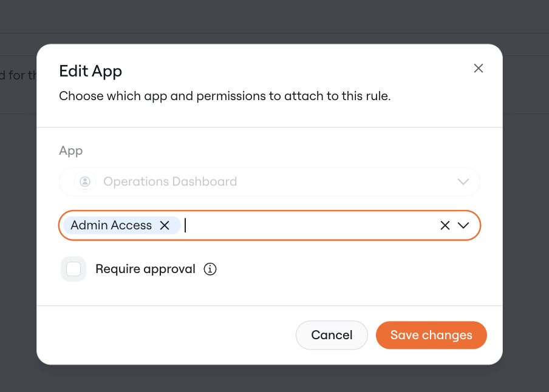
Task: Close the Edit App dialog
Action: (x=479, y=68)
